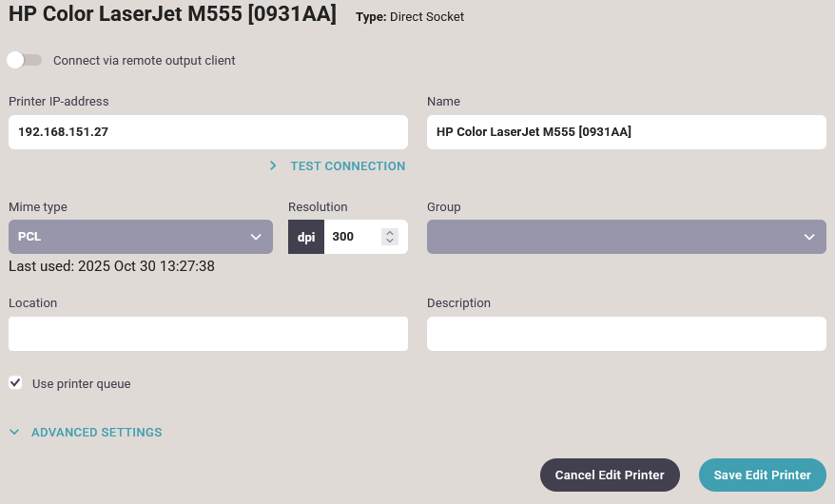Screen dimensions: 835x504
Task: Click the Advanced Settings chevron icon
Action: [x=14, y=433]
